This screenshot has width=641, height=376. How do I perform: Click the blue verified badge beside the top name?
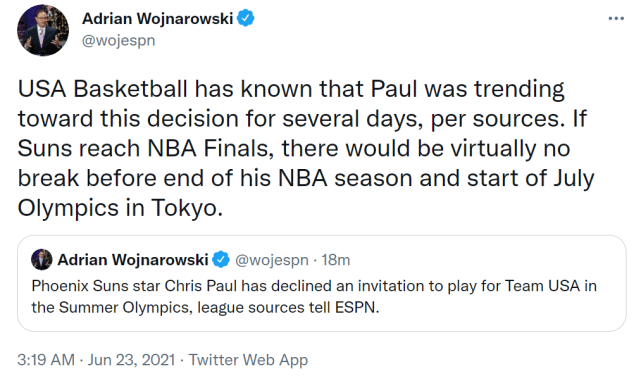246,18
